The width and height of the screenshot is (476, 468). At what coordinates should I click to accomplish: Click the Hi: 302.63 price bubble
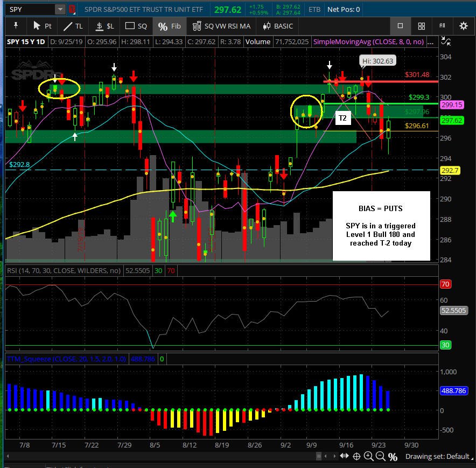pyautogui.click(x=377, y=61)
